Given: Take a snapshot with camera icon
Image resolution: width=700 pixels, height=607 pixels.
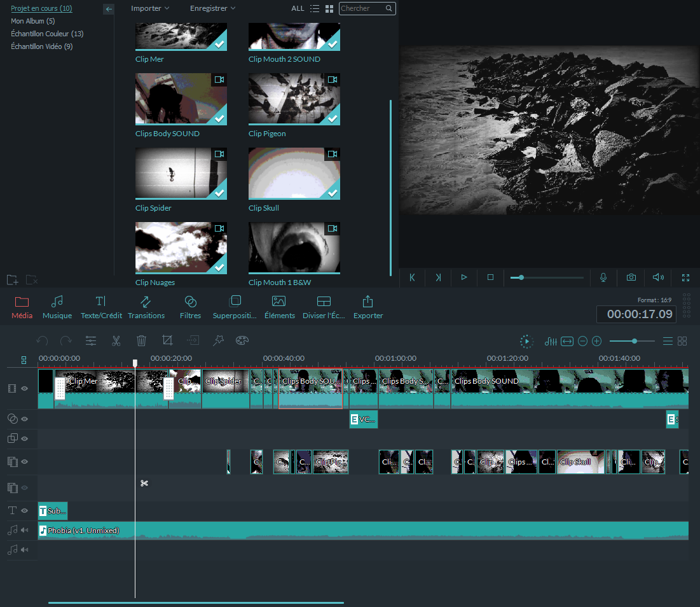Looking at the screenshot, I should tap(631, 277).
